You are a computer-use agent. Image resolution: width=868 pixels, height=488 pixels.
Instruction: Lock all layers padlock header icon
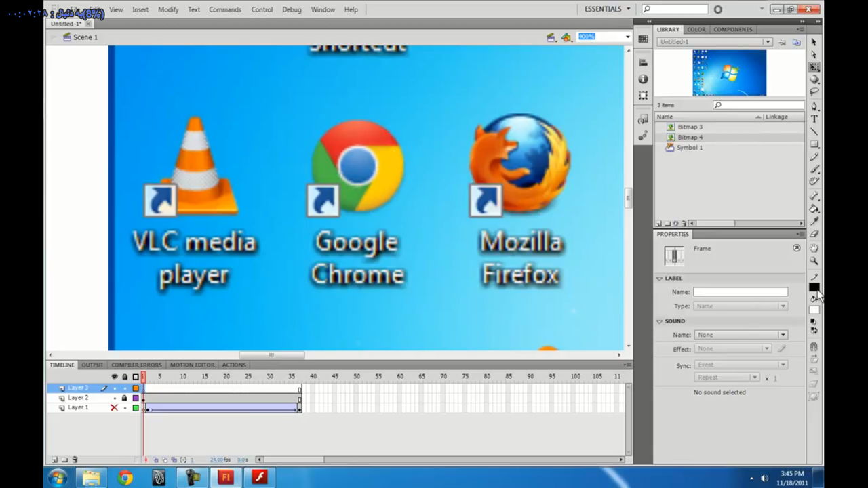tap(125, 376)
